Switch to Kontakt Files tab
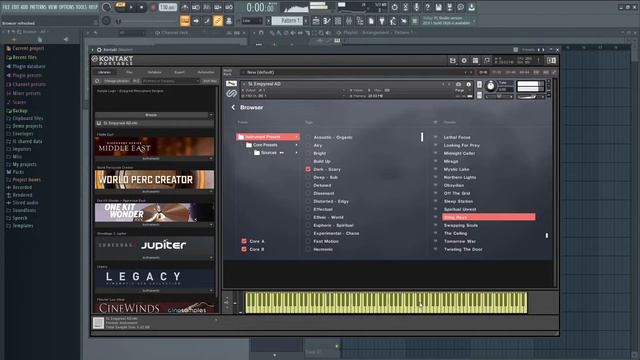640x360 pixels. coord(129,72)
